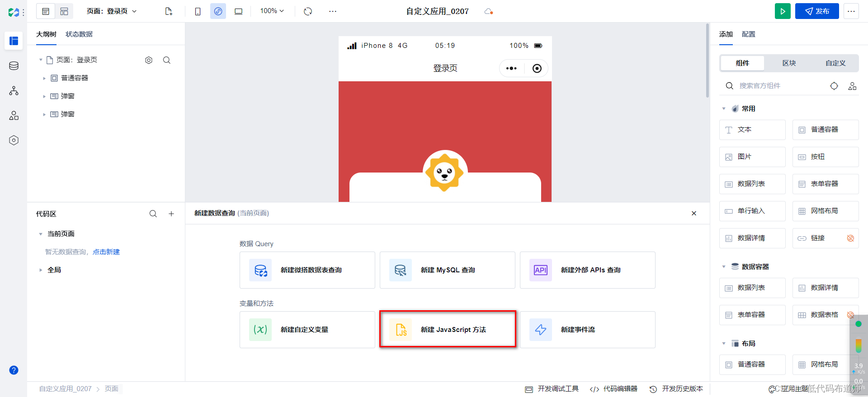
Task: Click the blue help question icon
Action: [14, 370]
